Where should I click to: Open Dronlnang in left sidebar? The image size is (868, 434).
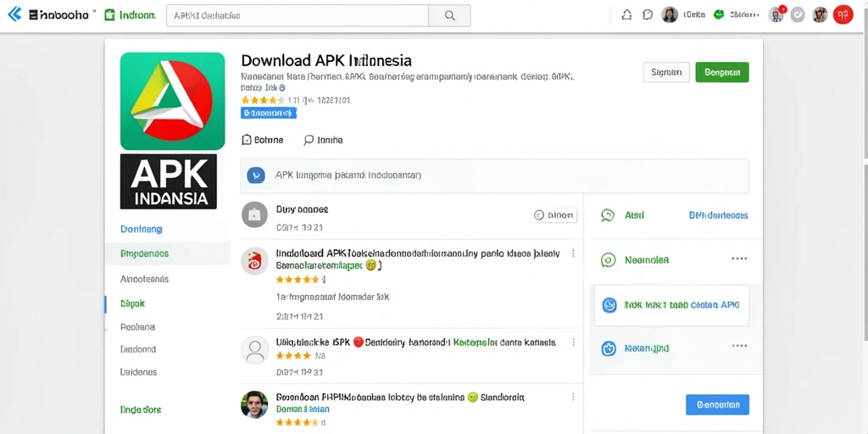click(x=142, y=229)
